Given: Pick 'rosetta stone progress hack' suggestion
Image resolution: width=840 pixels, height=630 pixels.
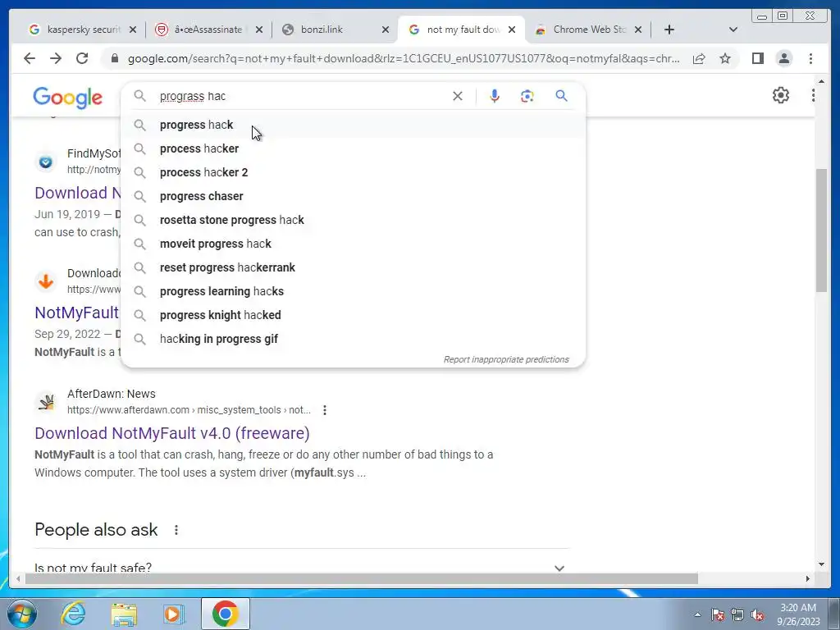Looking at the screenshot, I should tap(353, 220).
